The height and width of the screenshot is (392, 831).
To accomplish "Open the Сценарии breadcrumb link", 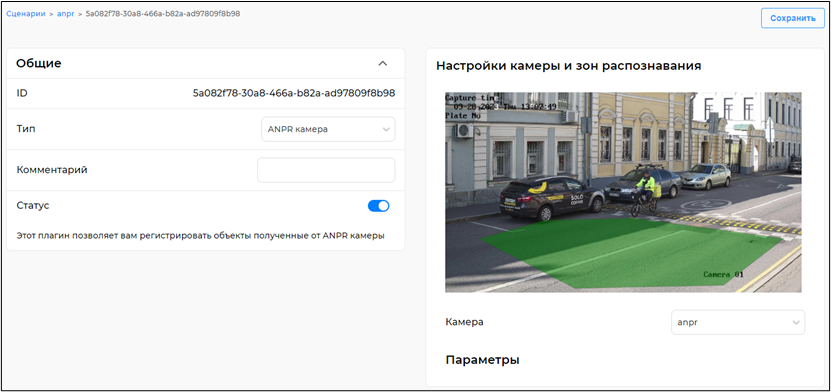I will (x=25, y=14).
